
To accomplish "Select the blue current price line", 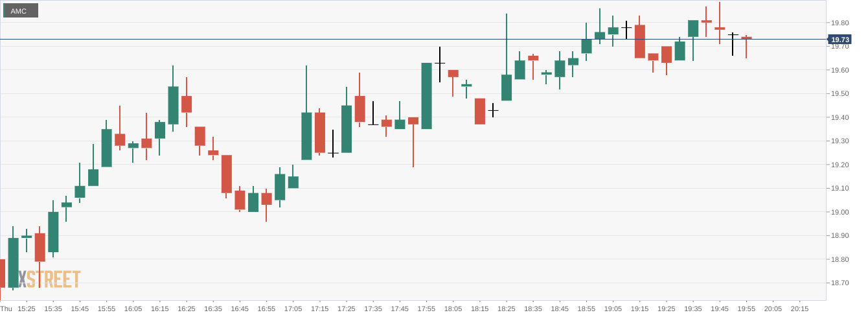I will (x=415, y=39).
